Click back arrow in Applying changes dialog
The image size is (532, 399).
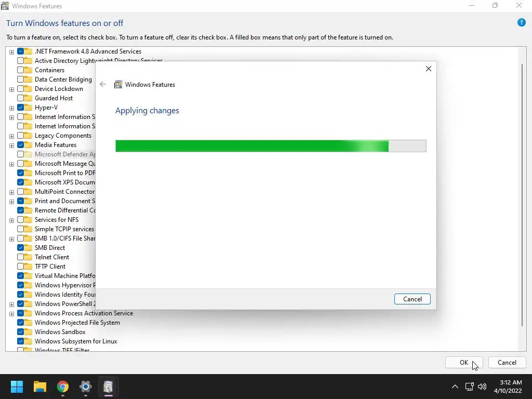point(103,84)
